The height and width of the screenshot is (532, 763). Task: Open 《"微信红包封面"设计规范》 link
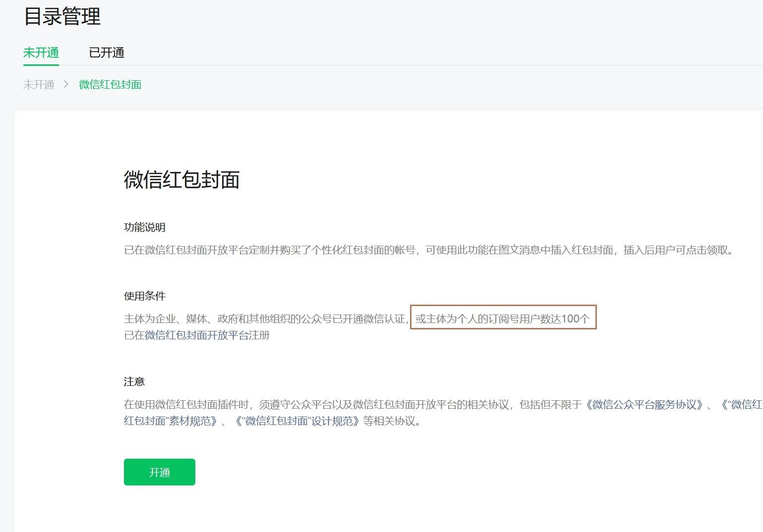(297, 421)
